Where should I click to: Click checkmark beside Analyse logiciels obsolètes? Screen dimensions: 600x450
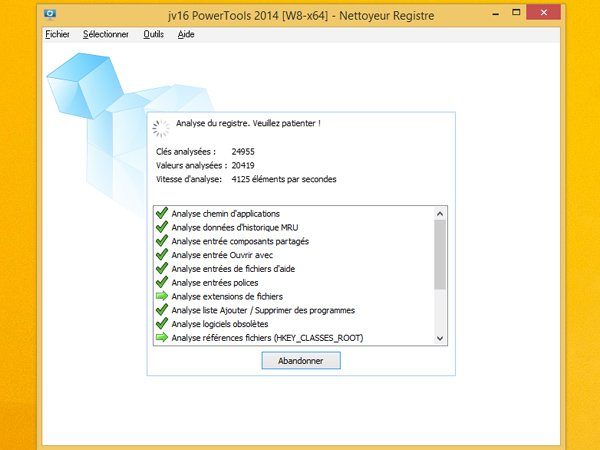point(162,323)
